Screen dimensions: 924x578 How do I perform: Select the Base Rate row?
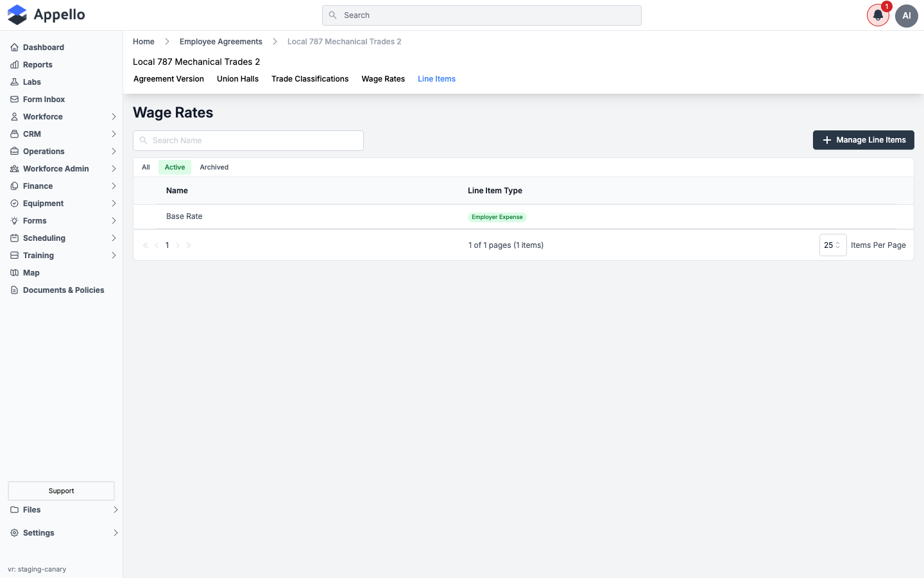(524, 217)
